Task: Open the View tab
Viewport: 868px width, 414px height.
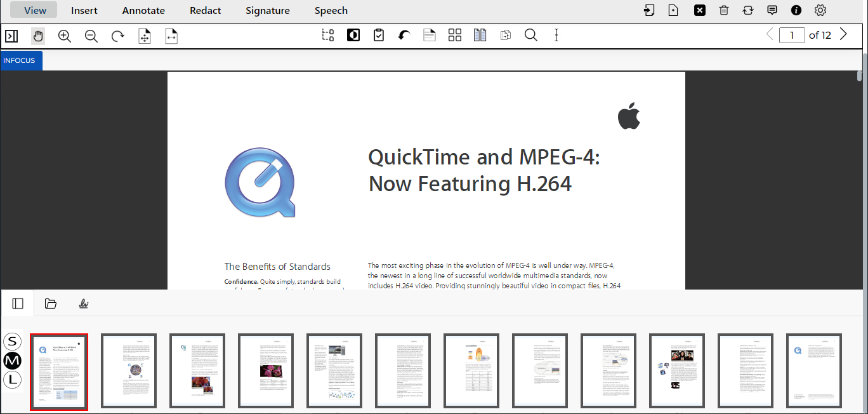Action: point(35,10)
